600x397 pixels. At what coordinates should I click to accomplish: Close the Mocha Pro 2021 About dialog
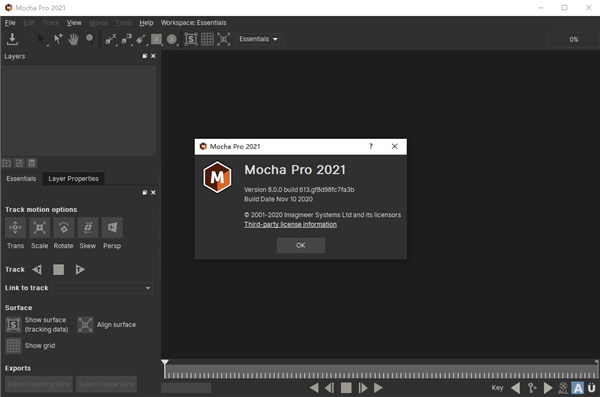point(395,146)
